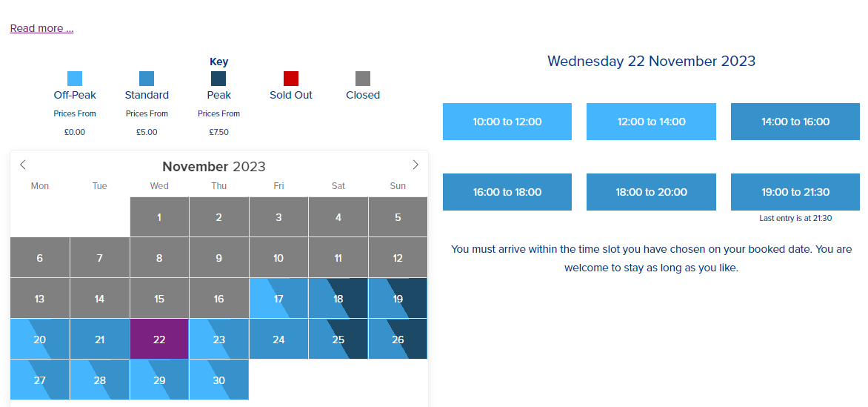Book the 16:00 to 18:00 slot
868x407 pixels.
click(507, 192)
